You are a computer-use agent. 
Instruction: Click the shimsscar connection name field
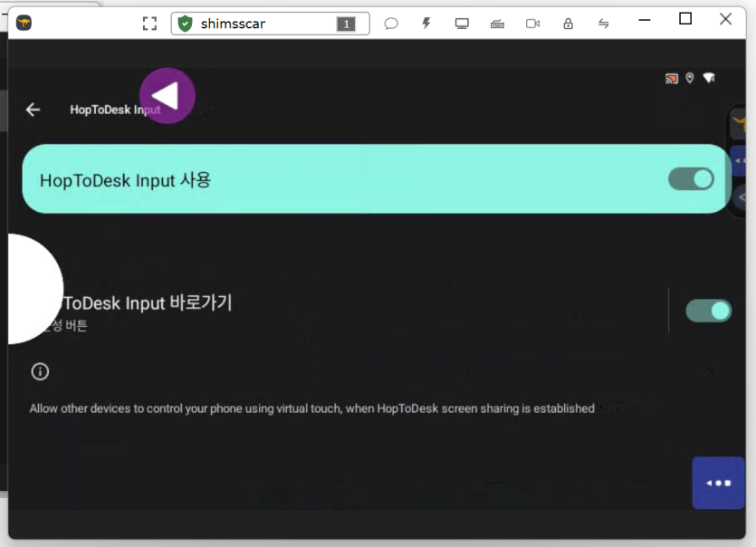click(270, 24)
